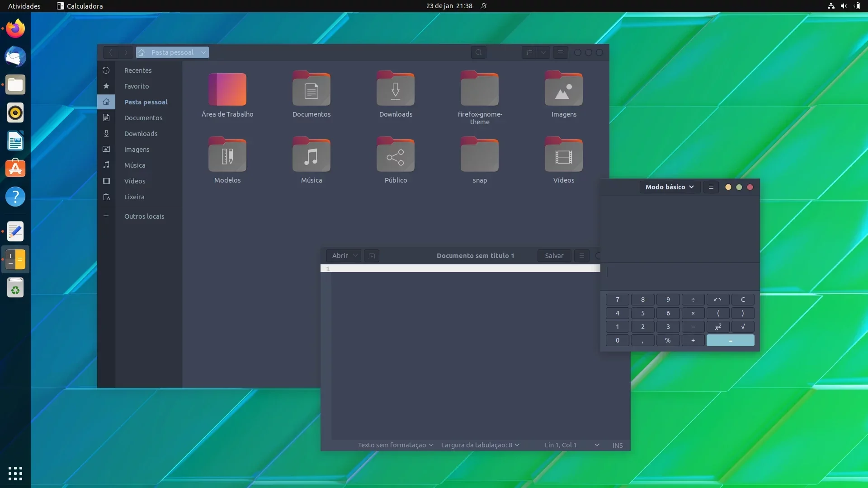Select the square root key
Viewport: 868px width, 488px height.
(743, 327)
